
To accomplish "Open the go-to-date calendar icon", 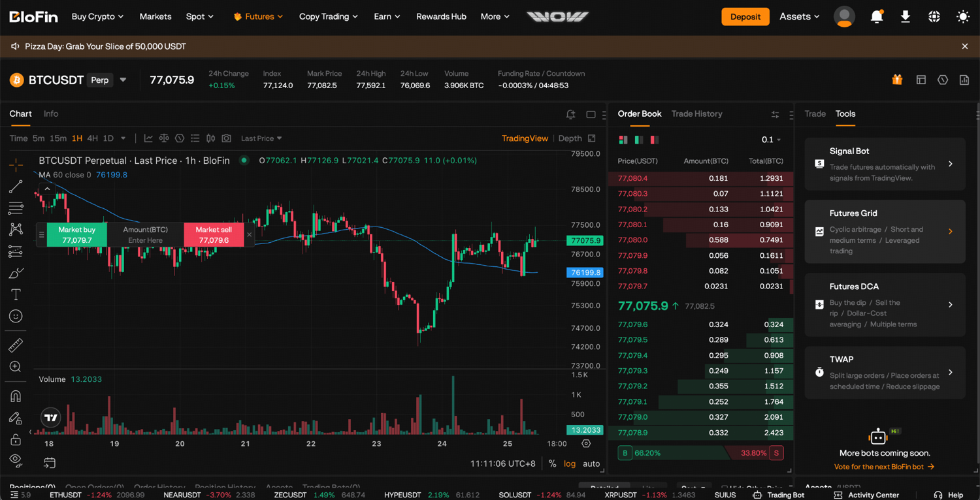I will click(50, 463).
